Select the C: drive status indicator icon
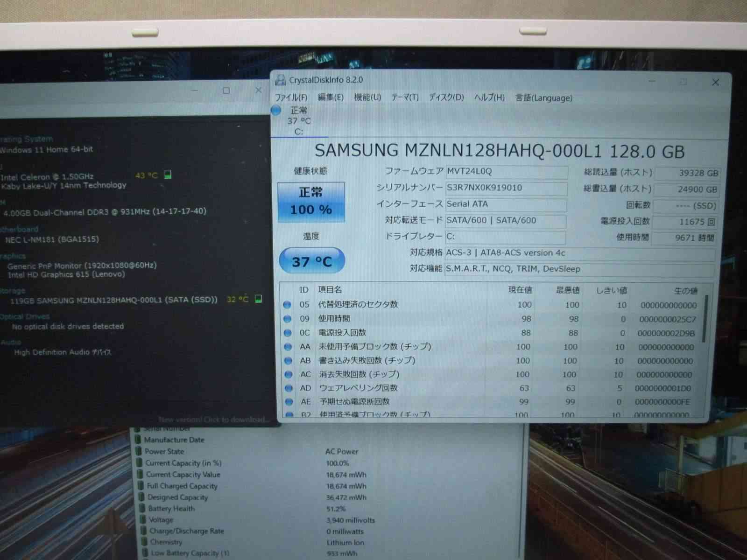The height and width of the screenshot is (560, 747). 276,111
